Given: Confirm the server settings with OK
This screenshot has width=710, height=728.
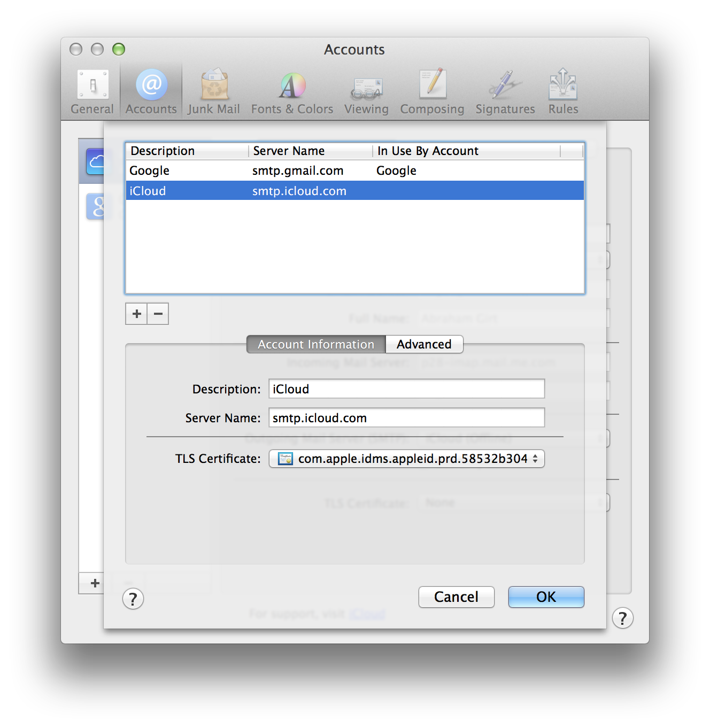Looking at the screenshot, I should [546, 597].
